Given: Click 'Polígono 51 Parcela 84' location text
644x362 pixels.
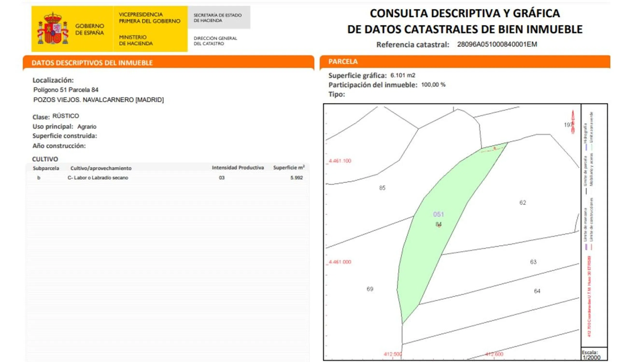Looking at the screenshot, I should [66, 90].
